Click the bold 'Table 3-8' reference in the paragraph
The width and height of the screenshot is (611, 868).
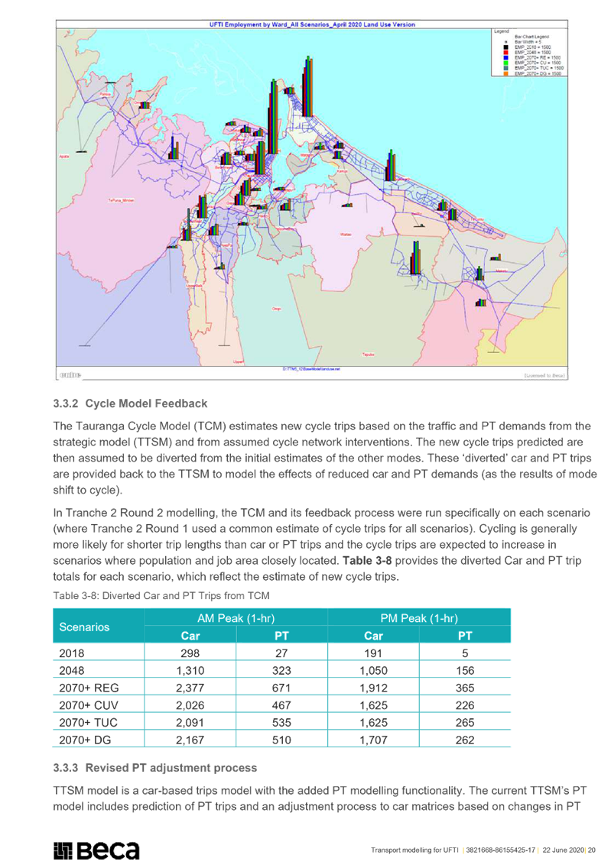(x=367, y=561)
